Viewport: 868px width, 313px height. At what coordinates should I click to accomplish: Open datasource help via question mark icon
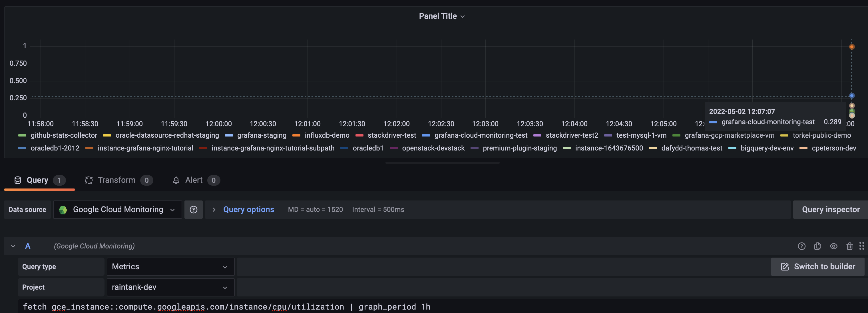coord(193,209)
